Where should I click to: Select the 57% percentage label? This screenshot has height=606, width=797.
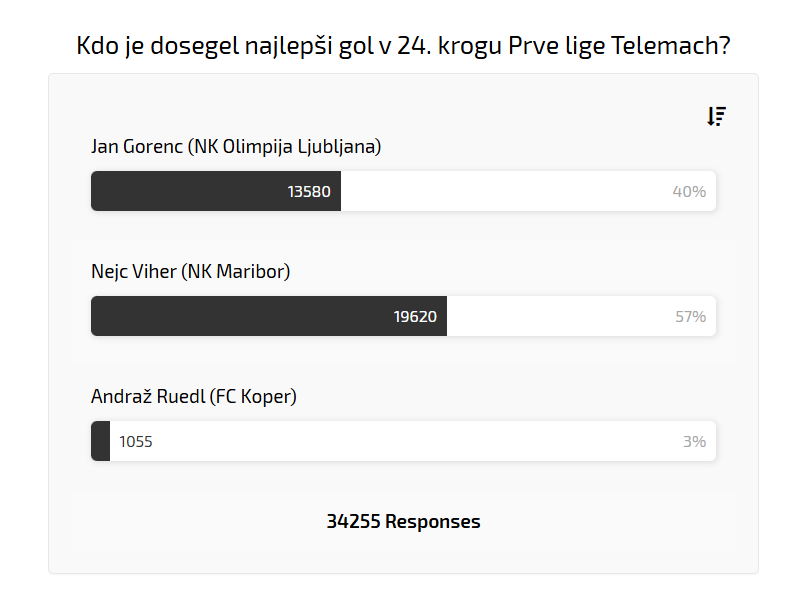pyautogui.click(x=690, y=316)
